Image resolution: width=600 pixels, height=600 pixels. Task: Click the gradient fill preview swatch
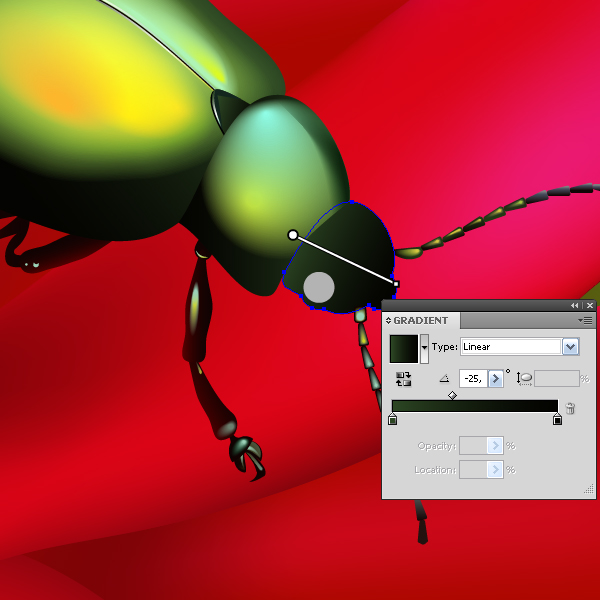(404, 349)
